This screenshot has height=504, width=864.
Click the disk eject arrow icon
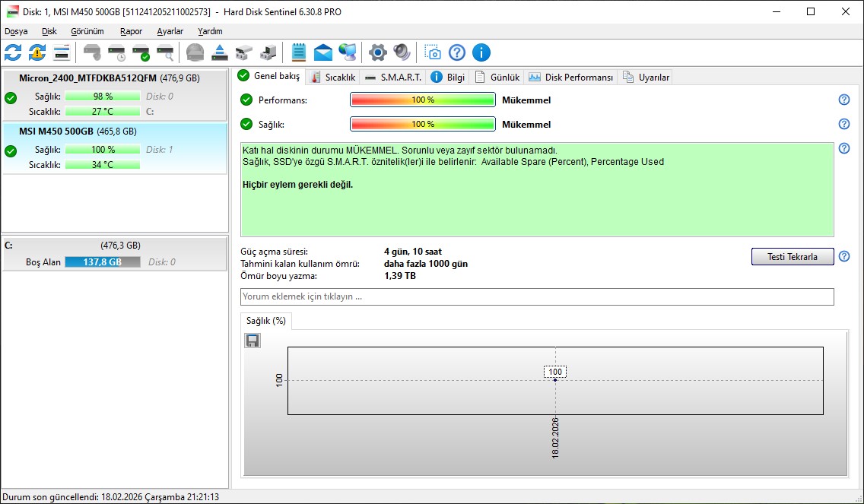click(220, 53)
